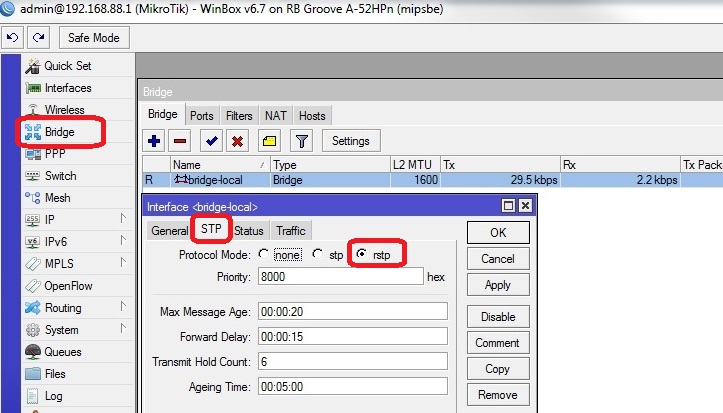The height and width of the screenshot is (413, 723).
Task: Click Comment button in dialog
Action: point(498,343)
